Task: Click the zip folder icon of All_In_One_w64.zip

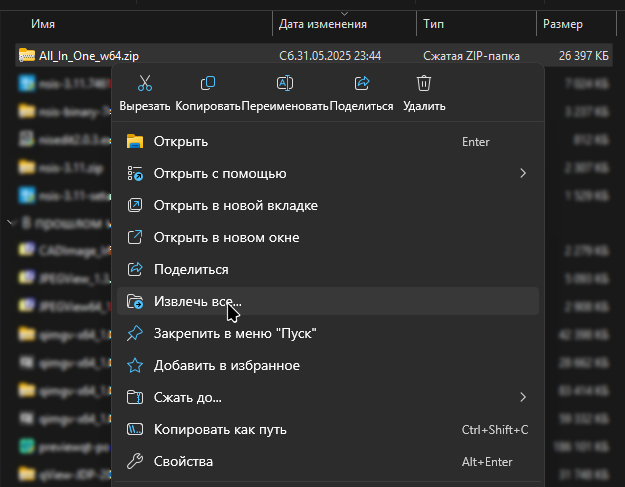Action: [27, 55]
